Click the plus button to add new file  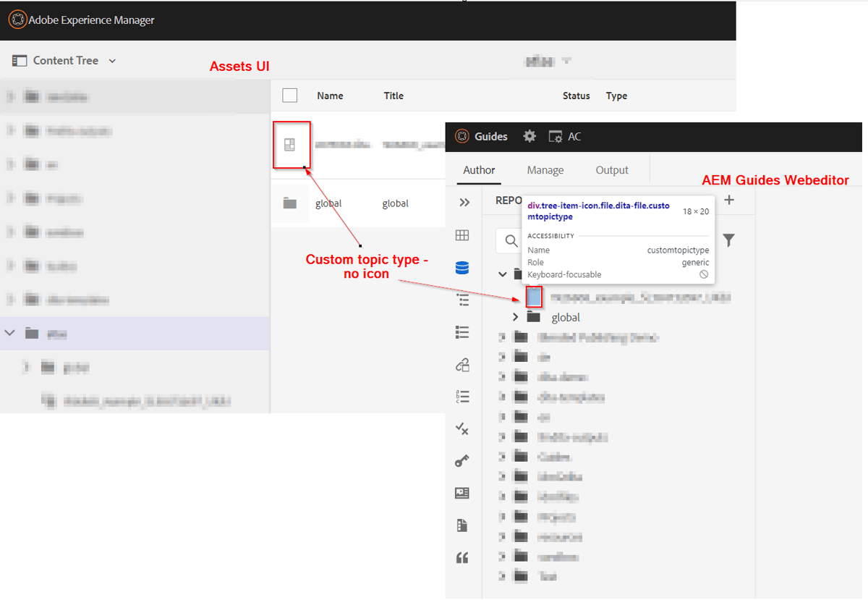coord(728,200)
